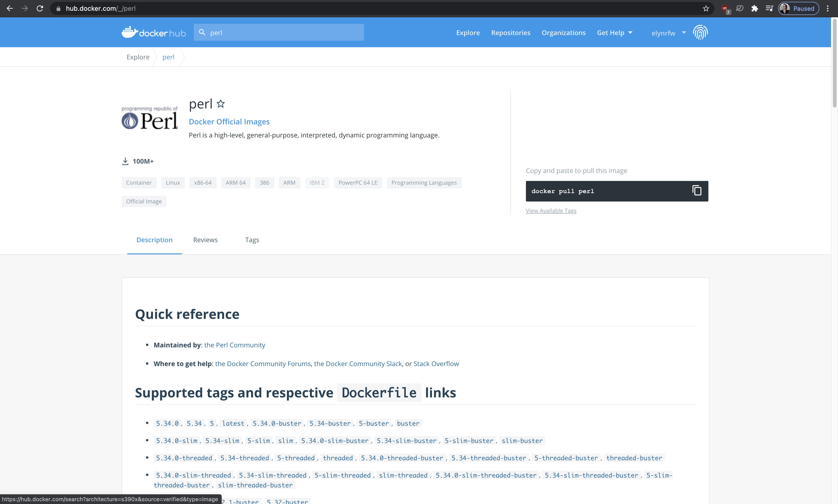Click the ARM 64 architecture chip

(236, 183)
